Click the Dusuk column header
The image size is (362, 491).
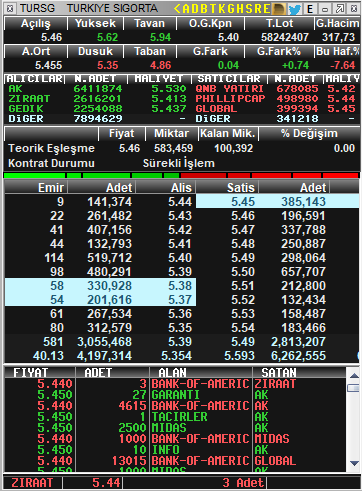click(x=95, y=52)
